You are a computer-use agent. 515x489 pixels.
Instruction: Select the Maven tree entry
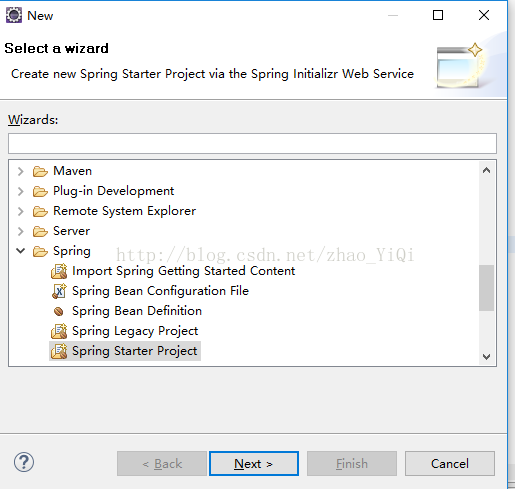pos(72,171)
